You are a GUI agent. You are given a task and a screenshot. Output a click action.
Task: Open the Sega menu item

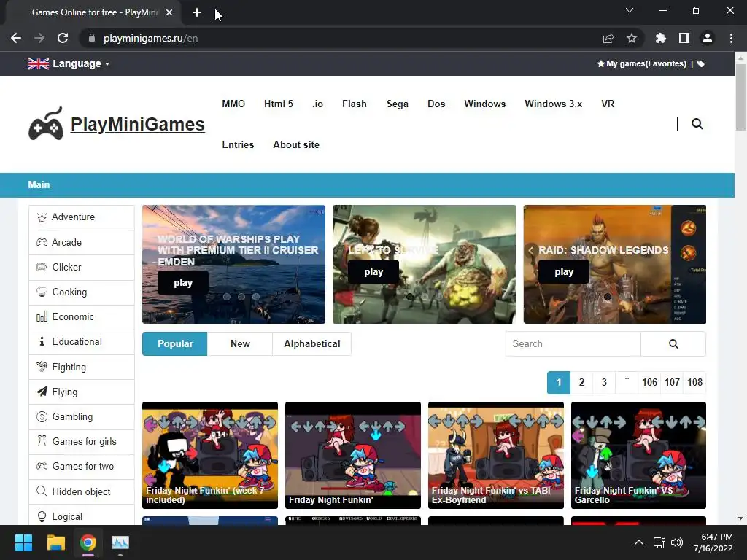tap(398, 104)
